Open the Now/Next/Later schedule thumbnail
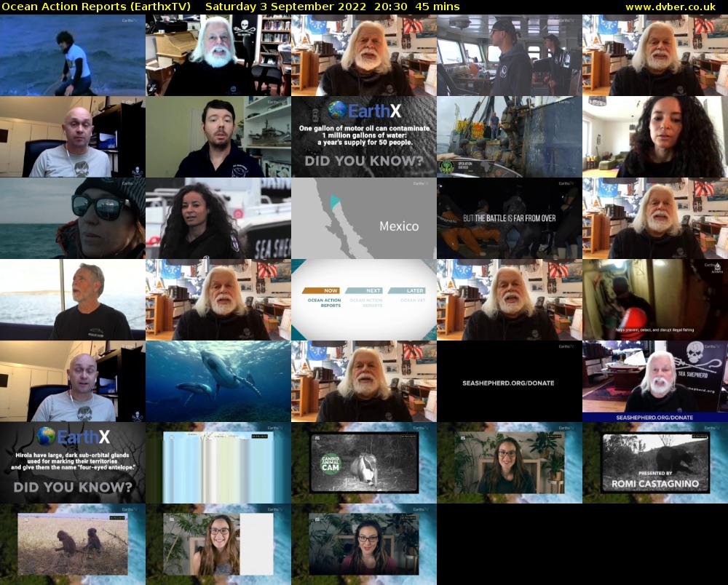The width and height of the screenshot is (728, 585). coord(364,300)
